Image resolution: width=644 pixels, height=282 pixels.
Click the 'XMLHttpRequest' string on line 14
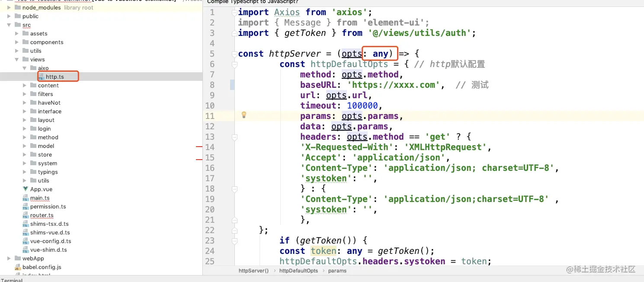click(x=446, y=147)
